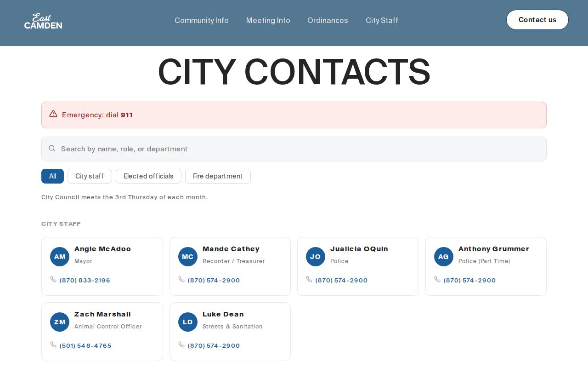
Task: Click the Animal Control Officer role text
Action: pyautogui.click(x=108, y=327)
